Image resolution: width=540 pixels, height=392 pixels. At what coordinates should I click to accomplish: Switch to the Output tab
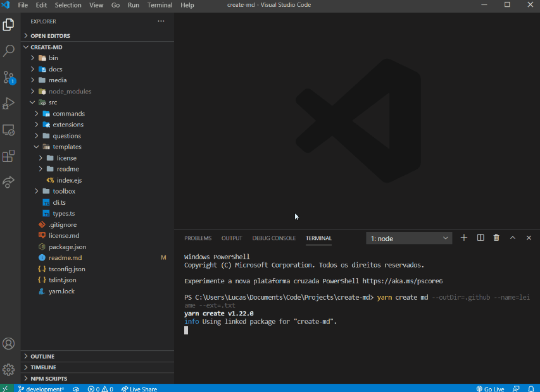(232, 238)
